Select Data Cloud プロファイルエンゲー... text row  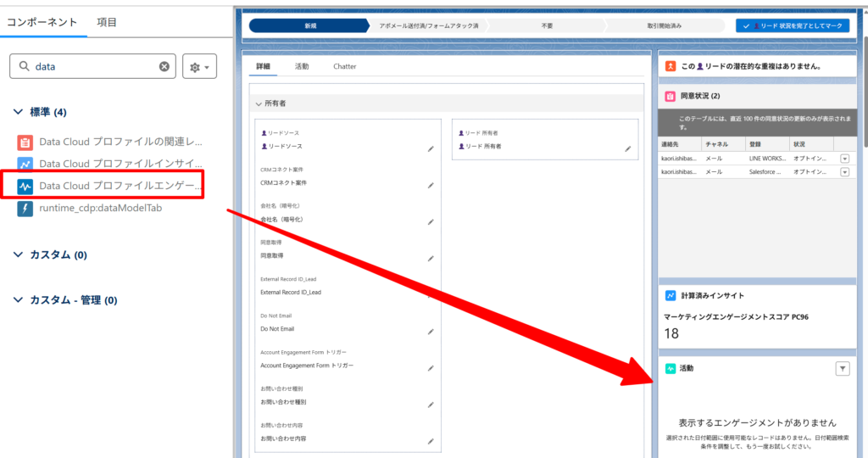pyautogui.click(x=120, y=186)
